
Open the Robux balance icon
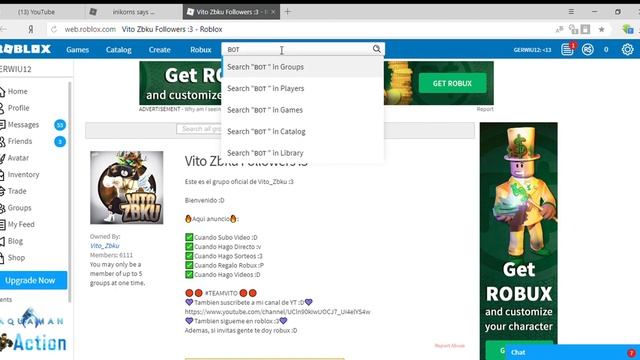588,49
